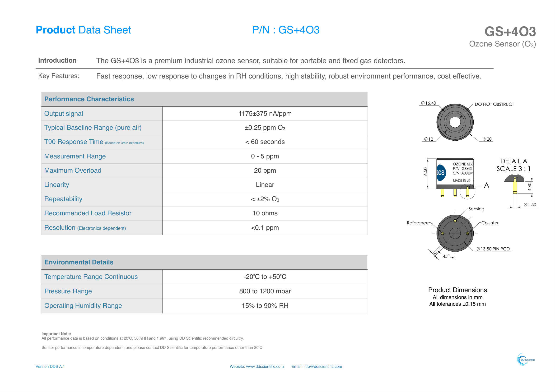
Task: Click the info@ddscientific.com email link
Action: pyautogui.click(x=323, y=366)
